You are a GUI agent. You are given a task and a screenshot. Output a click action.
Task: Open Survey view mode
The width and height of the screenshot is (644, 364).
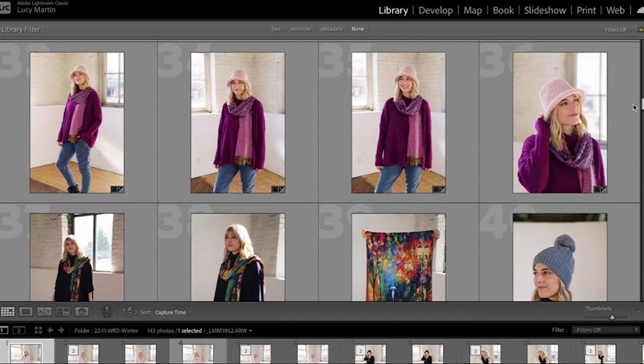point(63,312)
